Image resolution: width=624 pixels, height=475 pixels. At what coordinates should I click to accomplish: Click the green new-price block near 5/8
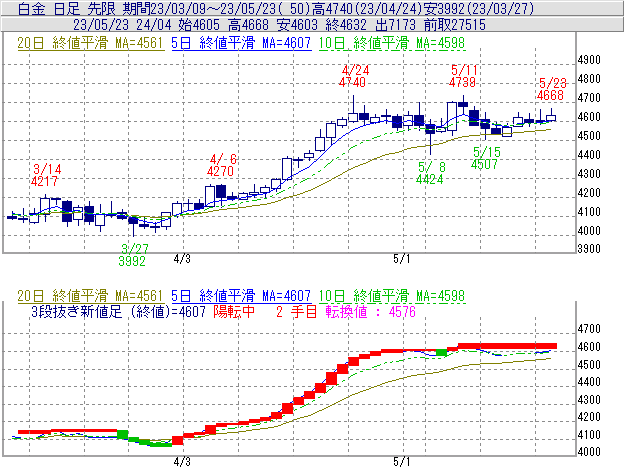click(x=441, y=352)
